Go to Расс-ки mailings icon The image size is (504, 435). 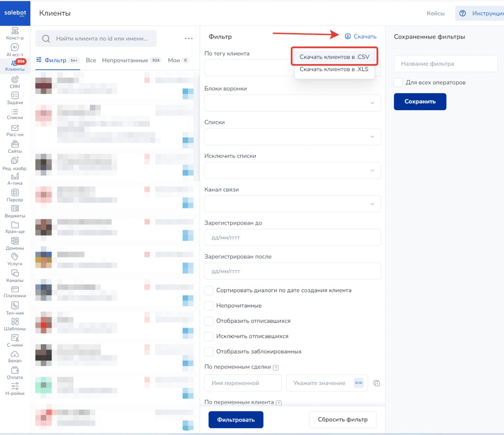pos(15,130)
